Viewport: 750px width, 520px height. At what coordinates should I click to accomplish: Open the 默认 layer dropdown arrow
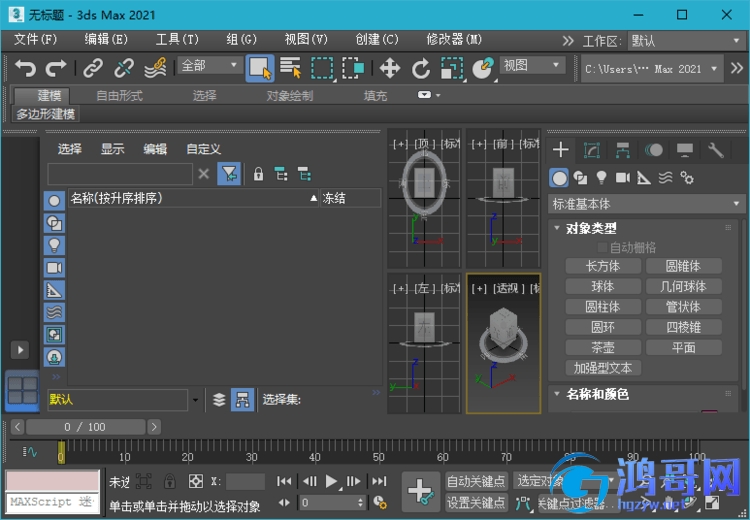195,400
